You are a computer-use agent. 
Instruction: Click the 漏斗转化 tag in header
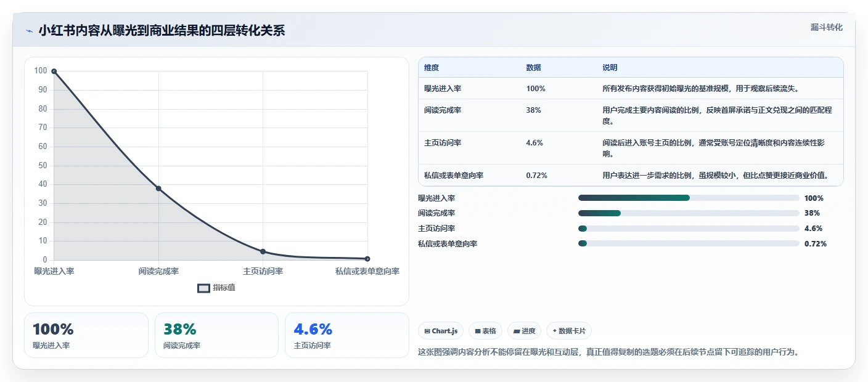826,27
